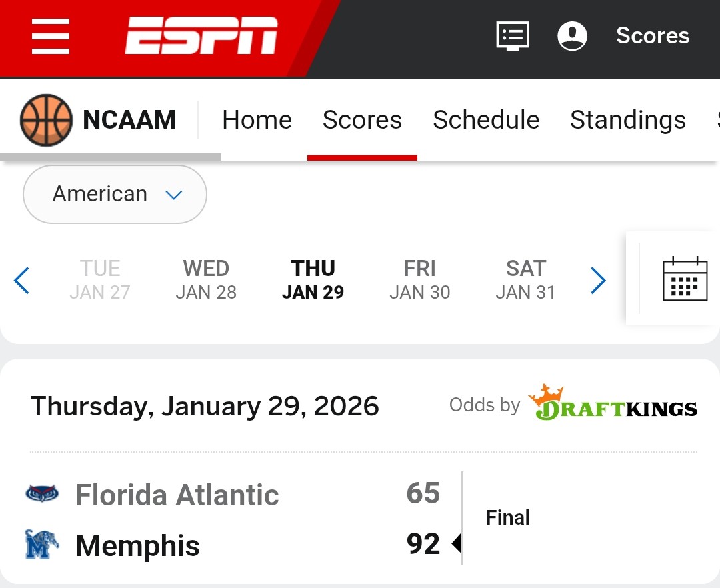Screen dimensions: 720x588
Task: Select Friday Jan 30
Action: click(x=419, y=280)
